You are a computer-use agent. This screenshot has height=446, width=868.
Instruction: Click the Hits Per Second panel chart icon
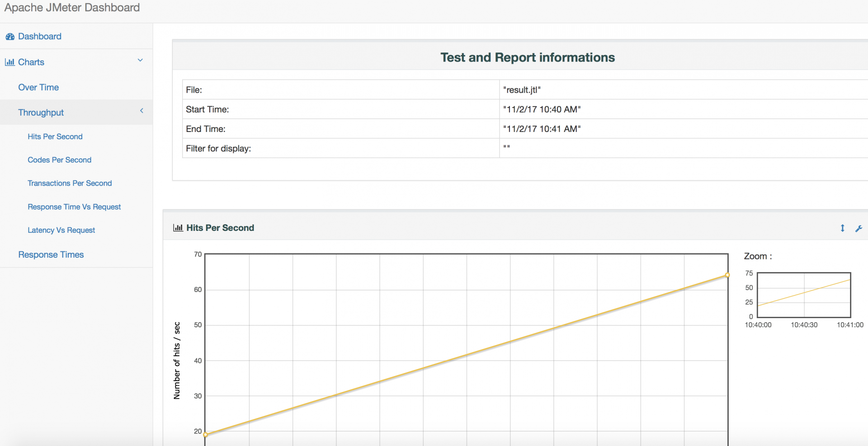[178, 228]
